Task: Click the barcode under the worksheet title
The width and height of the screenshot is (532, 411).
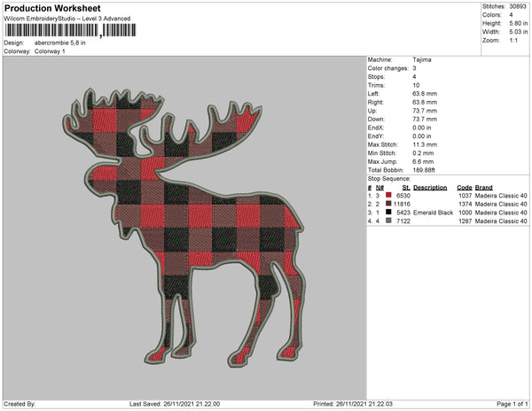Action: [x=70, y=30]
